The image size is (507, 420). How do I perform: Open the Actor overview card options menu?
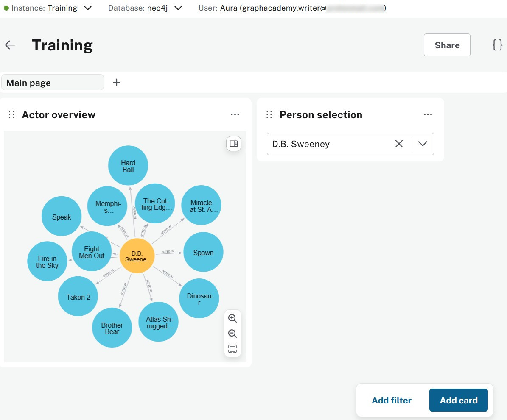coord(235,114)
